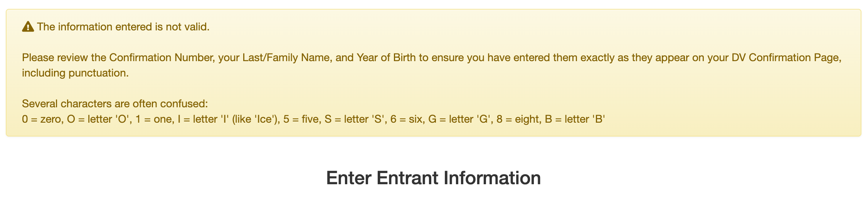
Task: Click the "I = letter 'I' (like 'Ice')" entry
Action: (228, 119)
